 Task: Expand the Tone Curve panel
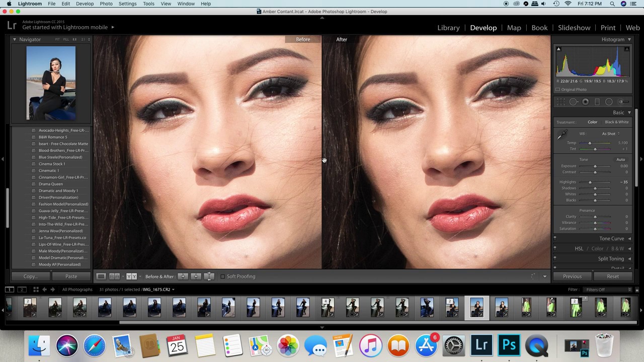click(x=629, y=238)
